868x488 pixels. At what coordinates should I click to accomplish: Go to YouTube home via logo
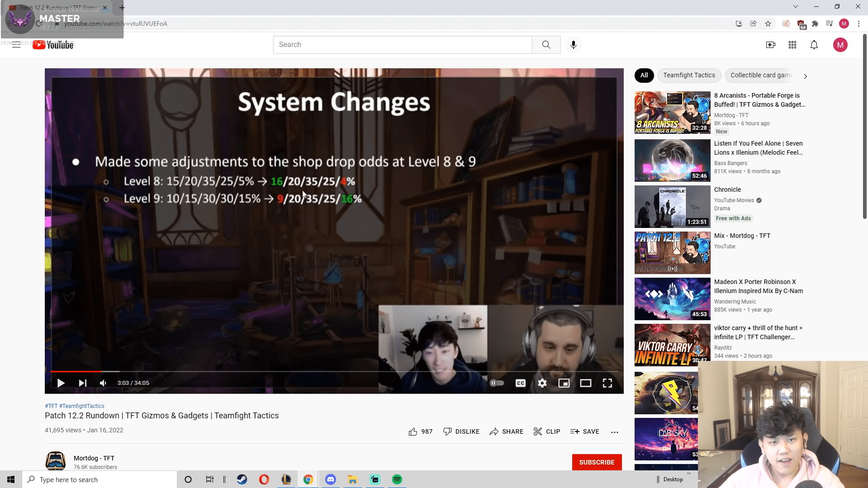click(x=53, y=45)
